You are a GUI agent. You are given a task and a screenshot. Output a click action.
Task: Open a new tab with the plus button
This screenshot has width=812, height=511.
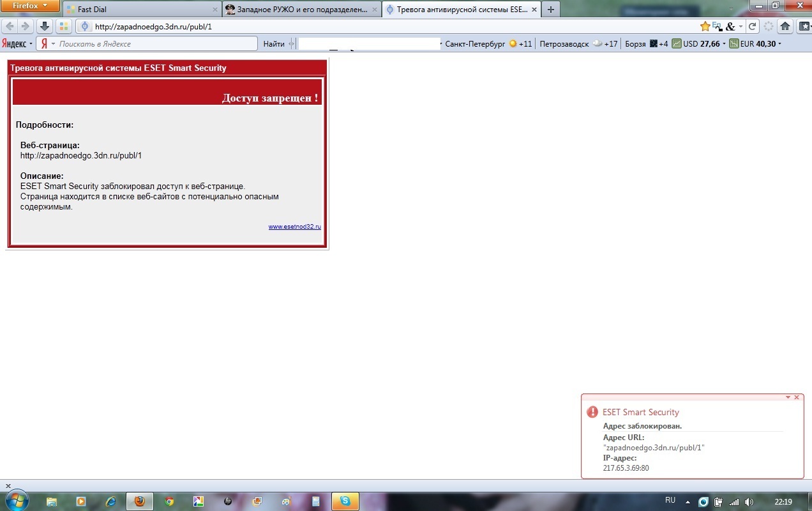(x=551, y=10)
